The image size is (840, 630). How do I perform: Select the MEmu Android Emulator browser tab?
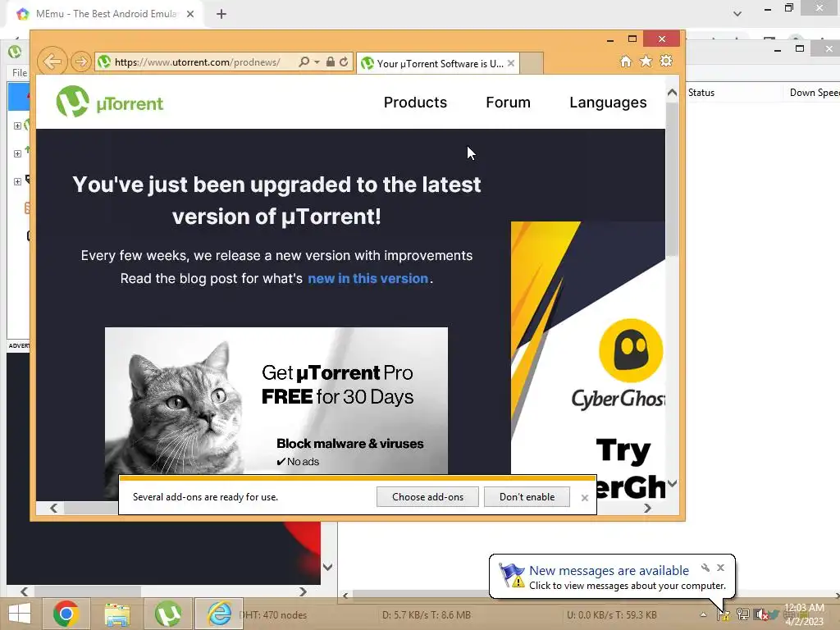pos(105,14)
